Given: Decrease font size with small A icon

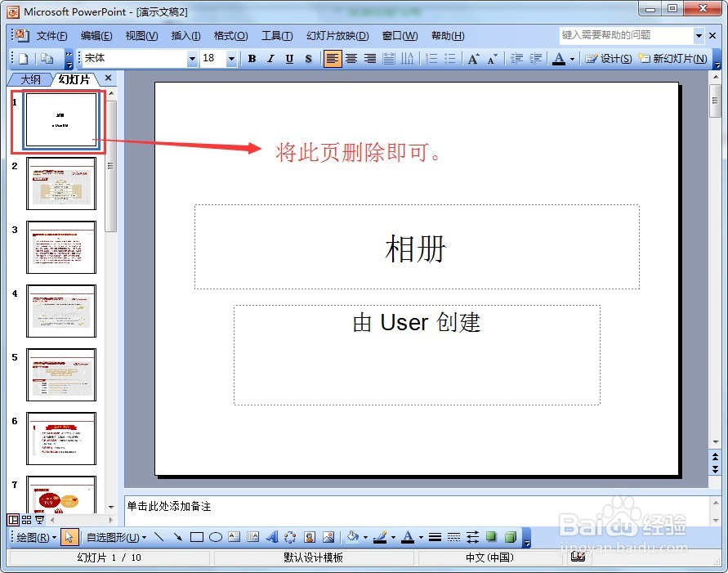Looking at the screenshot, I should pos(492,59).
